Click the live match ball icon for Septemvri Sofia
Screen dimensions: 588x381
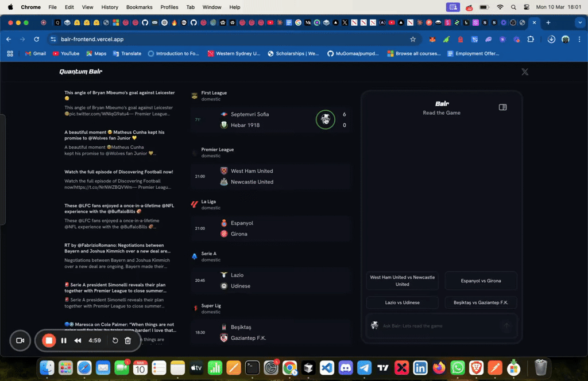pyautogui.click(x=325, y=119)
